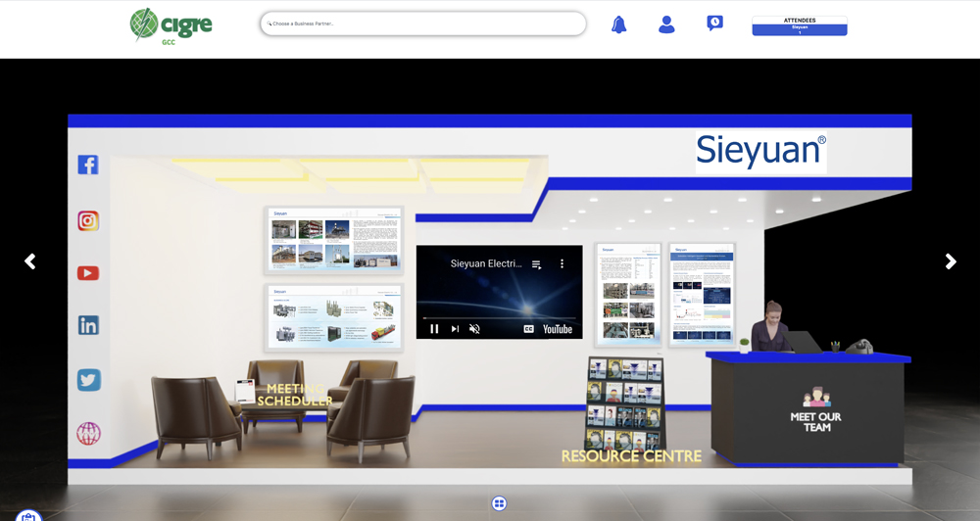
Task: Open the user profile icon
Action: pyautogui.click(x=666, y=24)
